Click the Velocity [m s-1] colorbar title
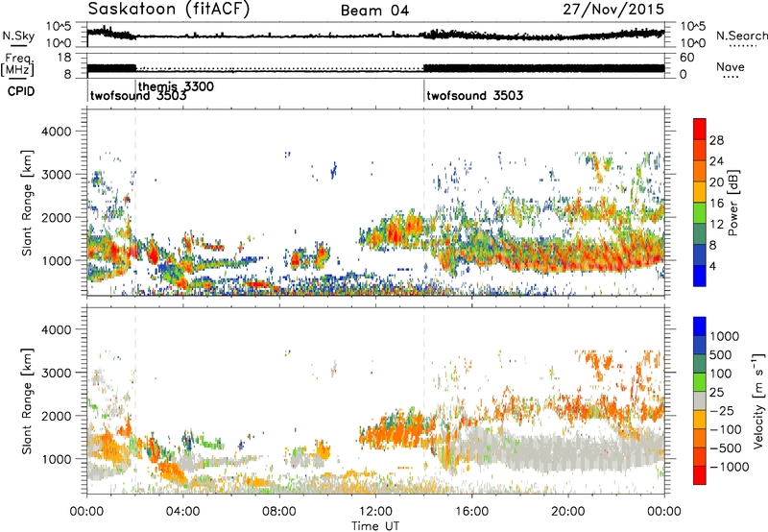Viewport: 768px width, 532px height. 758,400
